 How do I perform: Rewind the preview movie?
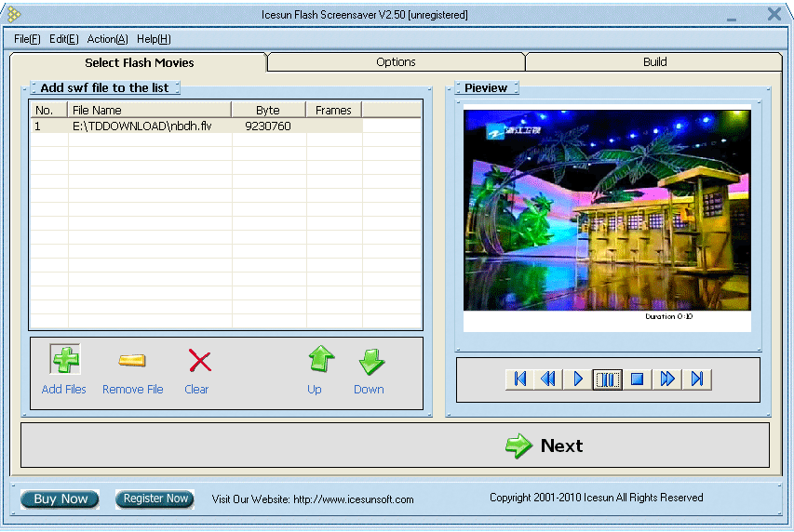point(548,379)
